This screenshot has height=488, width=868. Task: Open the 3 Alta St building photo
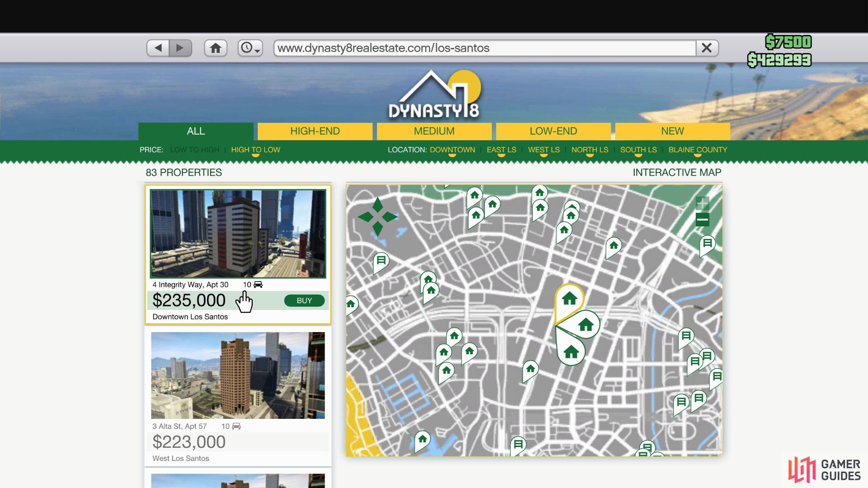(238, 375)
